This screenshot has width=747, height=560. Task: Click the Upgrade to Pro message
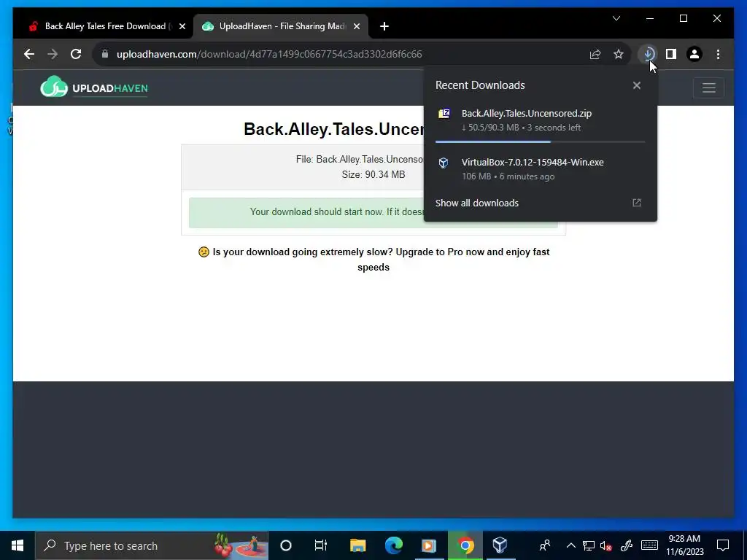(373, 259)
